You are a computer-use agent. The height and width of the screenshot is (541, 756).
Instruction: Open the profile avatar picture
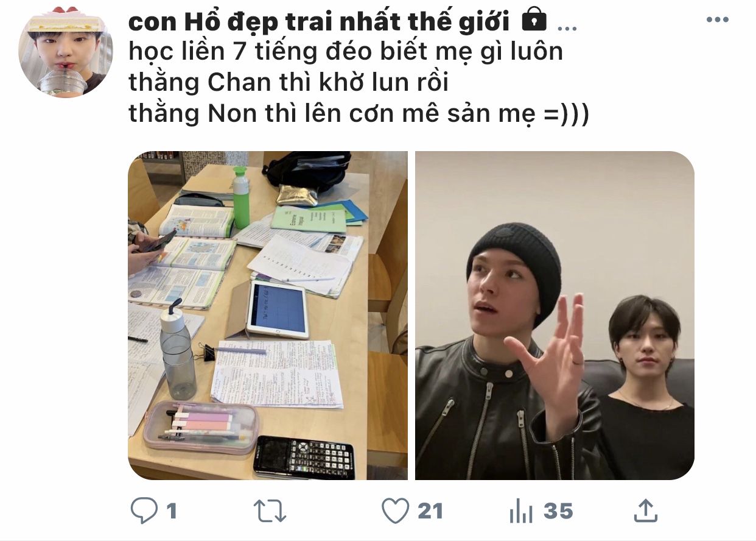click(x=66, y=51)
